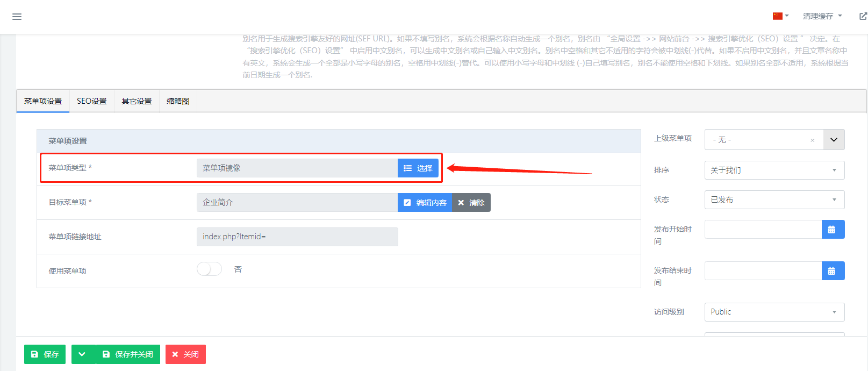This screenshot has height=371, width=868.
Task: Click Edit content for target menu item
Action: [425, 203]
